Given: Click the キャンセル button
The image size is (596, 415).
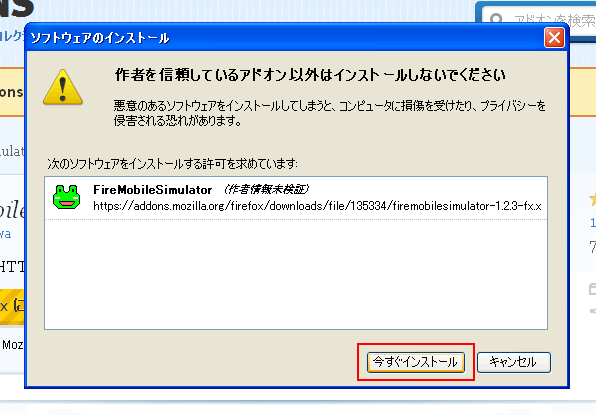Looking at the screenshot, I should (514, 362).
